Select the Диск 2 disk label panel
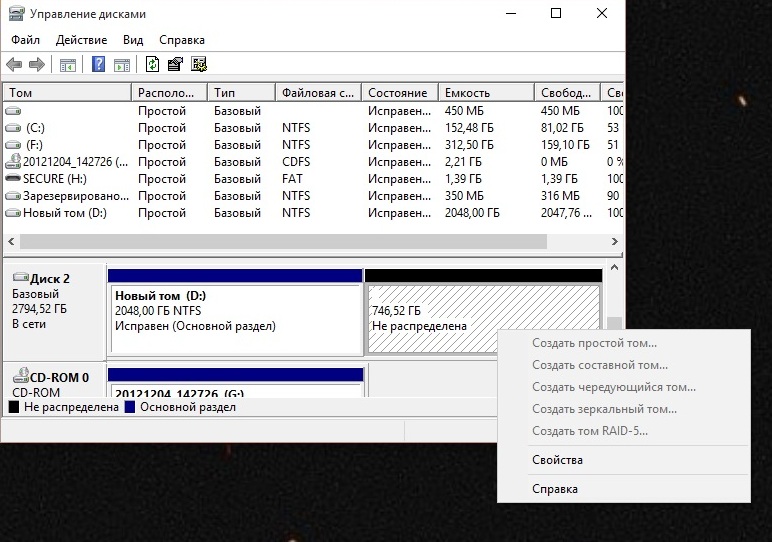Viewport: 772px width, 542px height. [x=55, y=311]
